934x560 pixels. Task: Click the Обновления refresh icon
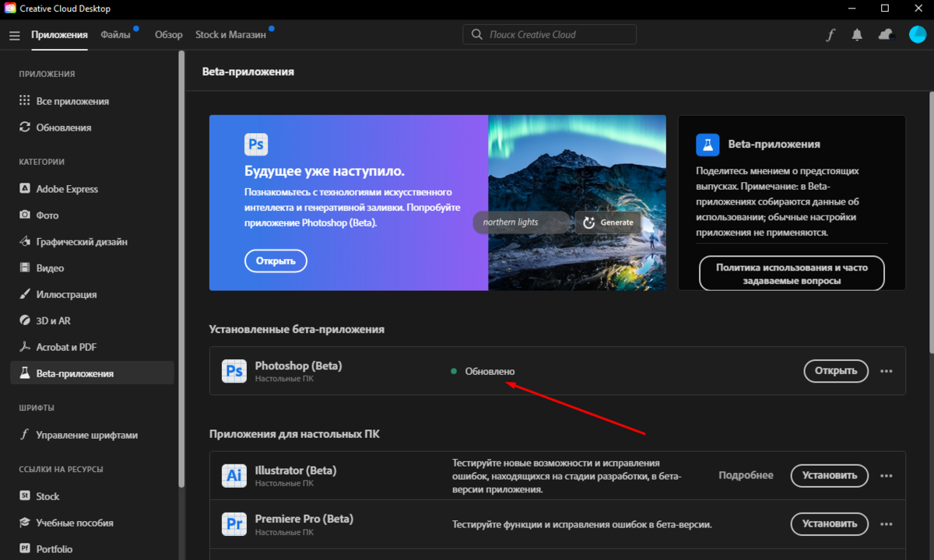click(x=24, y=128)
